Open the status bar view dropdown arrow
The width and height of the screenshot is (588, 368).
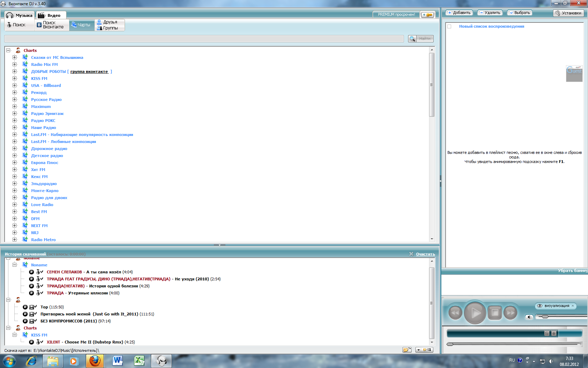(418, 350)
